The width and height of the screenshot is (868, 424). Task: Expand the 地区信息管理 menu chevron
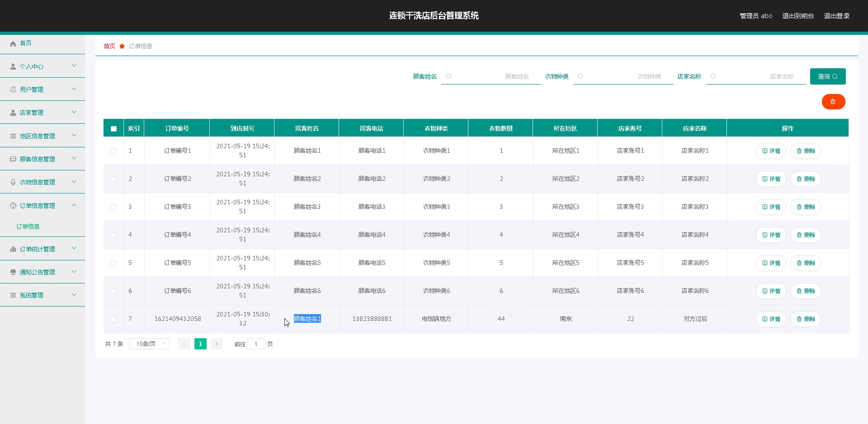[x=74, y=136]
